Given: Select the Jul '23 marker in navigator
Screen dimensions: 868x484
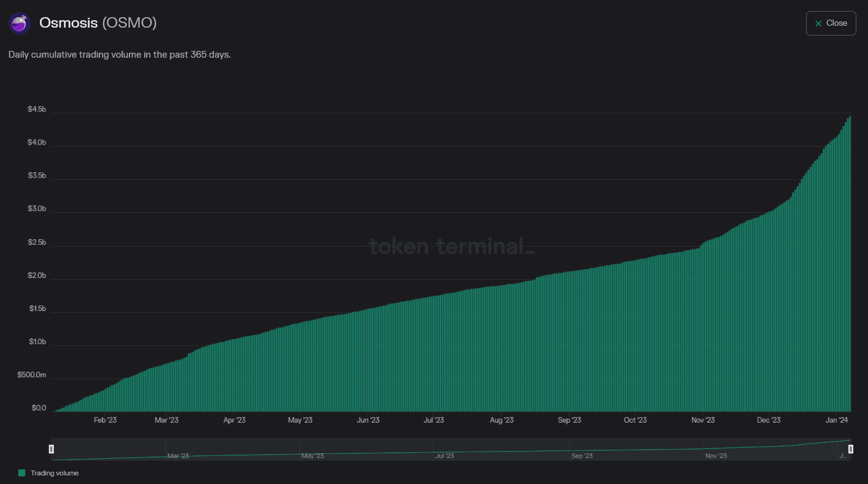Looking at the screenshot, I should pyautogui.click(x=444, y=456).
